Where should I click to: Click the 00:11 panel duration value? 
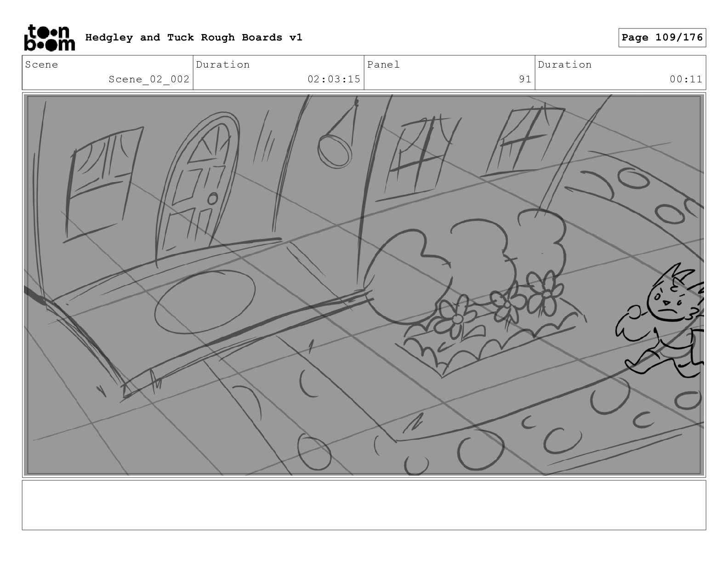point(686,79)
